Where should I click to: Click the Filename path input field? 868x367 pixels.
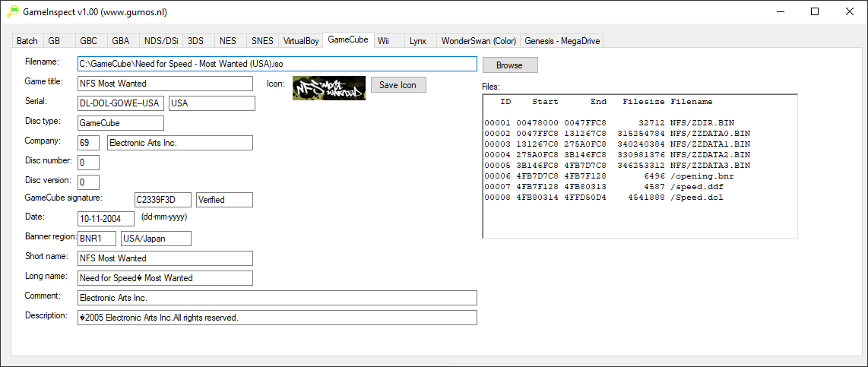pyautogui.click(x=277, y=64)
